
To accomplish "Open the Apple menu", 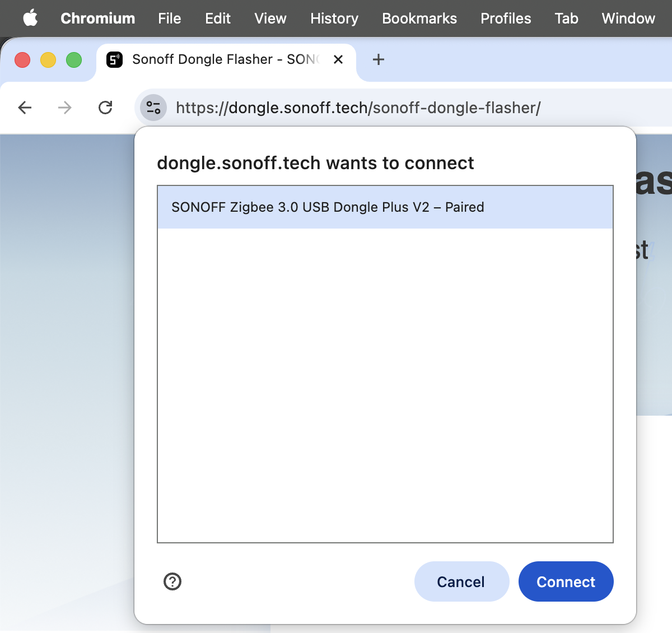I will [30, 18].
